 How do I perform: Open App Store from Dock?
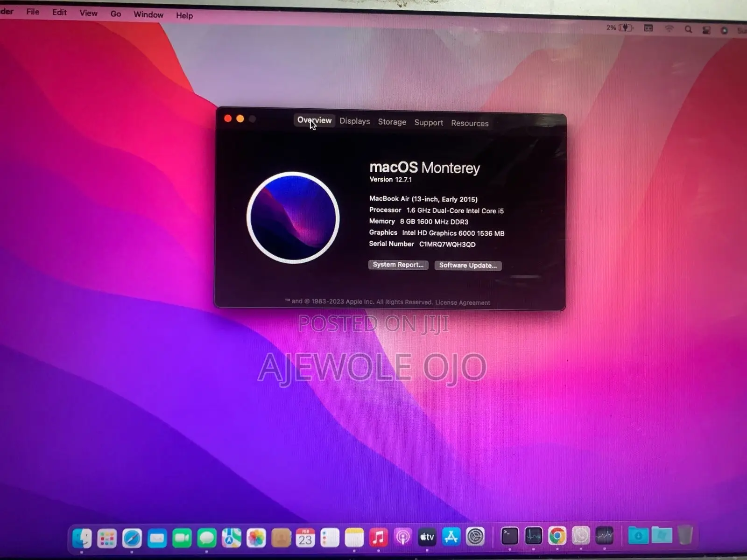click(451, 537)
